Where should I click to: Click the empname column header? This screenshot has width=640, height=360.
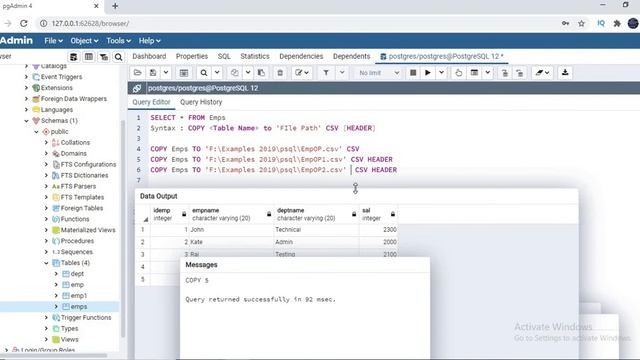231,214
